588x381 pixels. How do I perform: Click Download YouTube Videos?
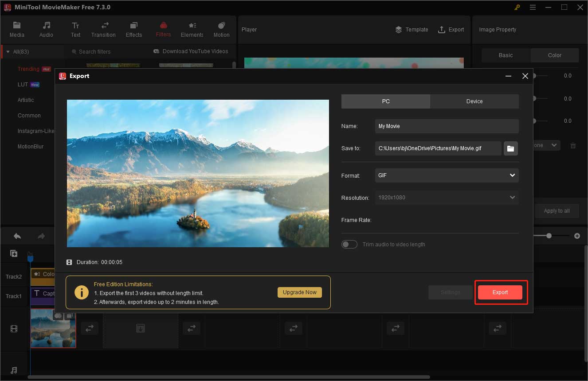pos(191,51)
